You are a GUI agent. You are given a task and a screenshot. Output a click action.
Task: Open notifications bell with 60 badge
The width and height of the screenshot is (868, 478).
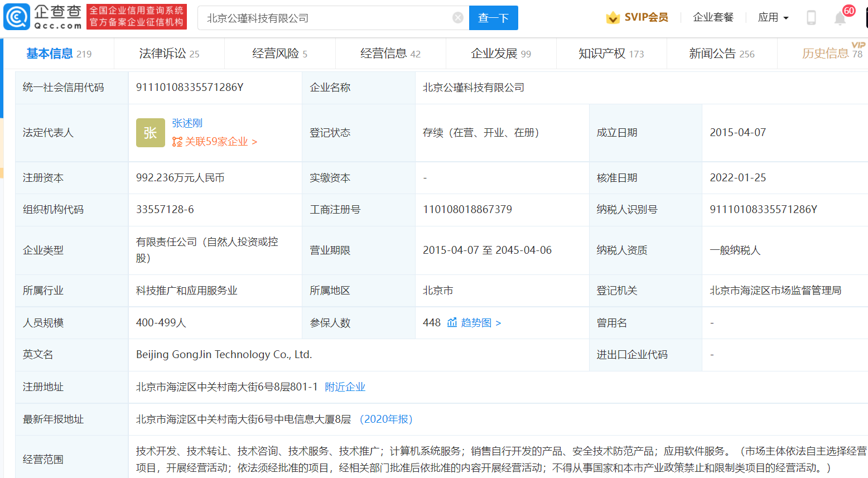pyautogui.click(x=840, y=18)
